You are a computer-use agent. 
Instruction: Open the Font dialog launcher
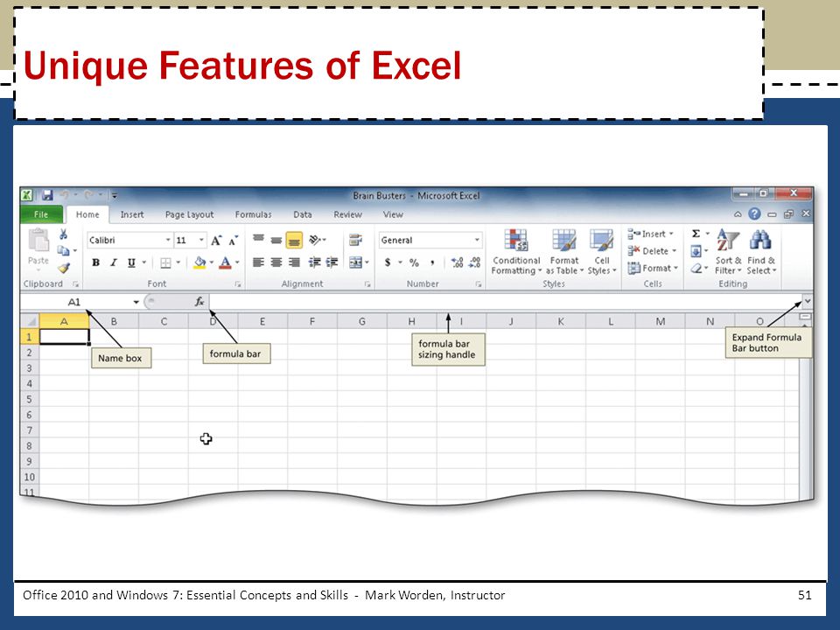point(237,283)
